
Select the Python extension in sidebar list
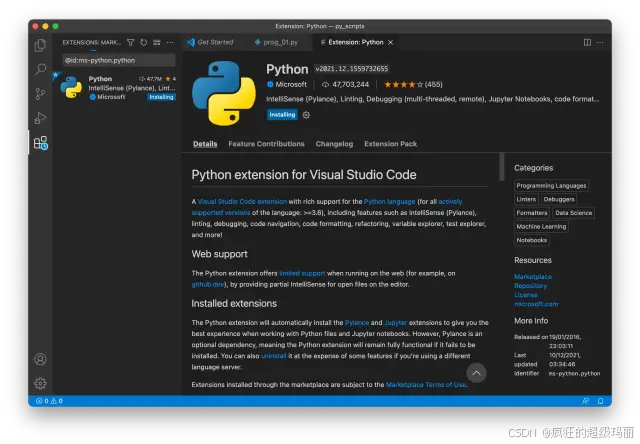click(x=118, y=87)
